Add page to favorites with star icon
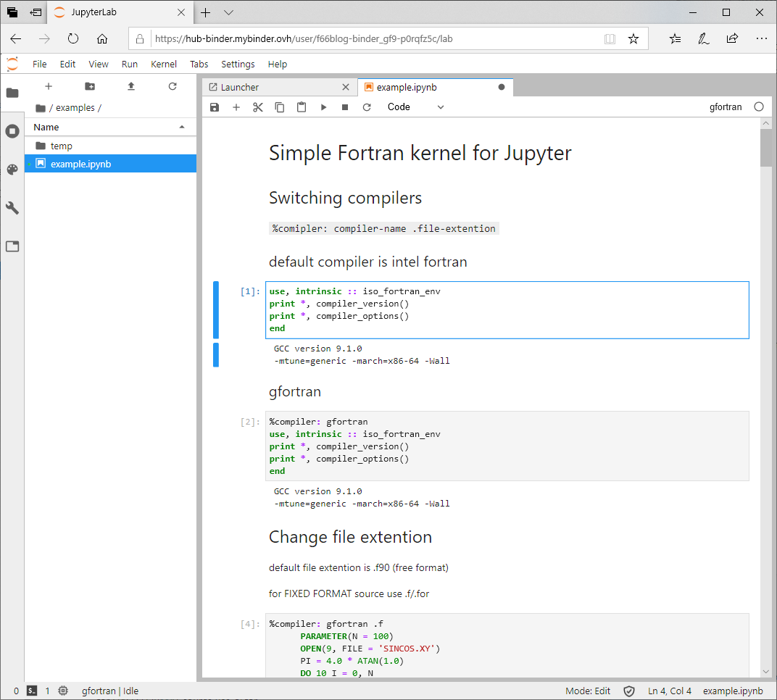Image resolution: width=777 pixels, height=700 pixels. 633,38
